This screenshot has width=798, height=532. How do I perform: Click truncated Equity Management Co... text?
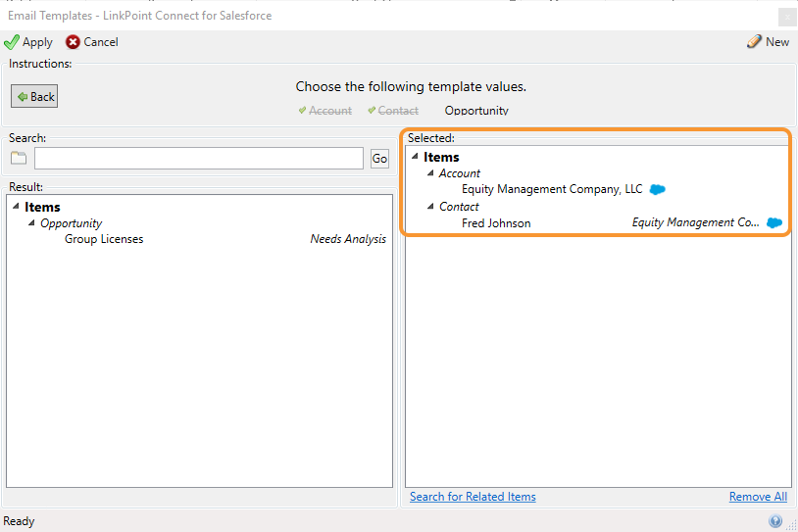pyautogui.click(x=695, y=222)
